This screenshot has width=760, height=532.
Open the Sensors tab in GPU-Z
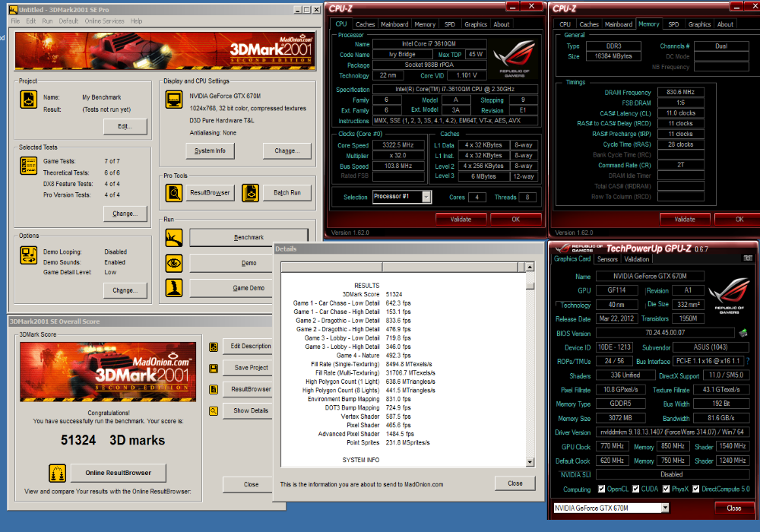[x=607, y=259]
